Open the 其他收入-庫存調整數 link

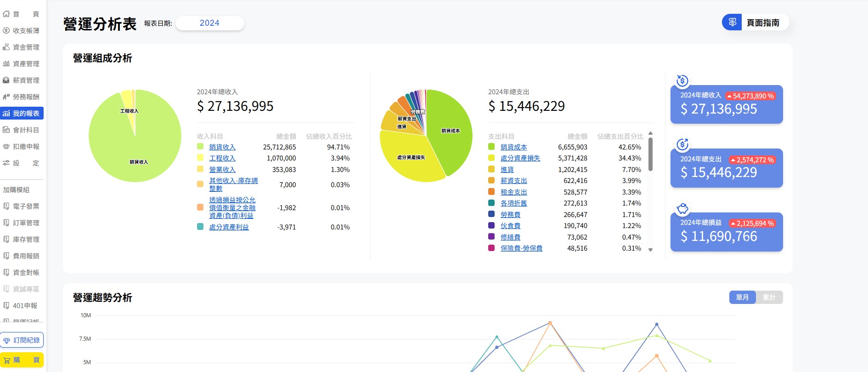pos(233,184)
